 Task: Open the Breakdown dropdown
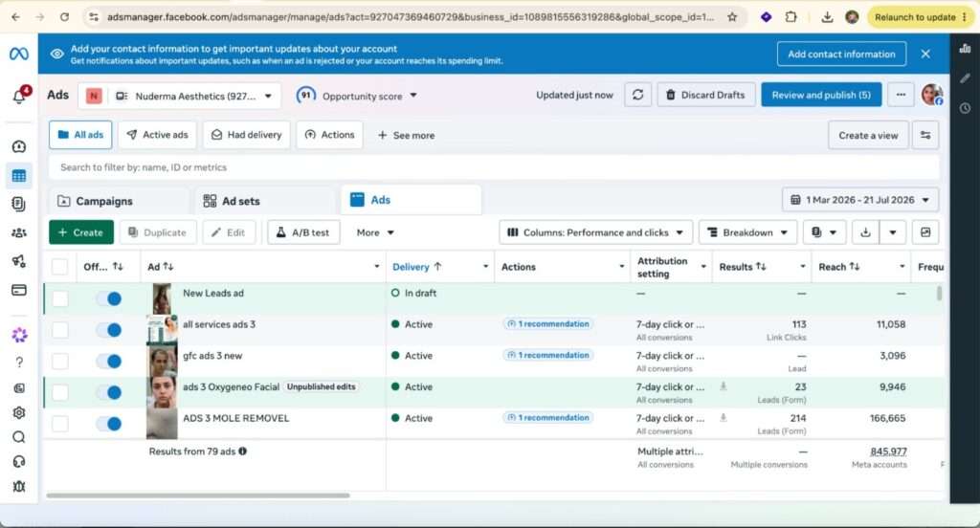pyautogui.click(x=747, y=232)
